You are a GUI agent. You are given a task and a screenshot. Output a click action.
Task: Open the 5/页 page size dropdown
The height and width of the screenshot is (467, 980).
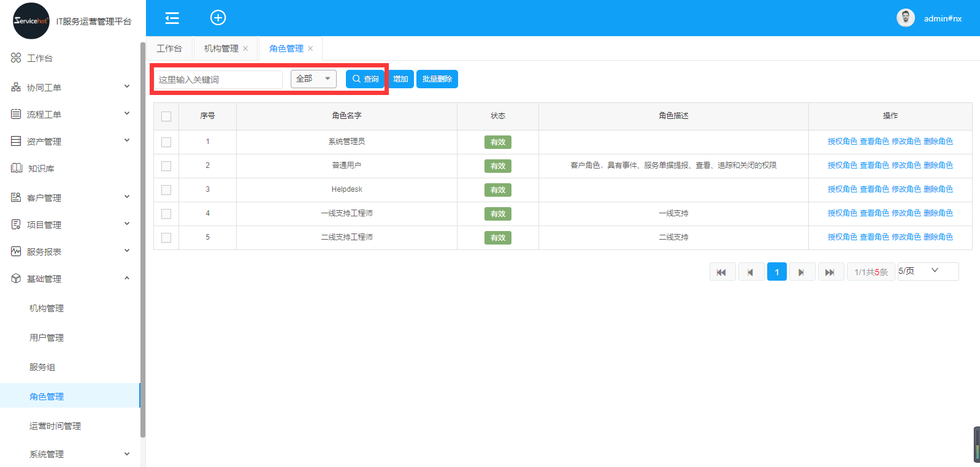pos(927,271)
